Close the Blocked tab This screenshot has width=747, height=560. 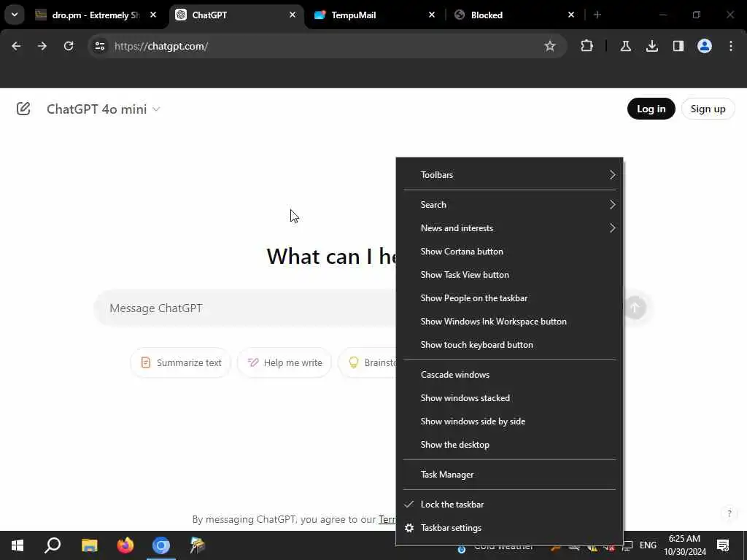point(571,15)
